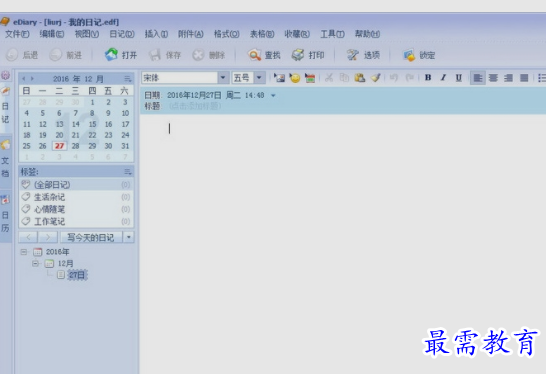This screenshot has height=374, width=546.
Task: Click the format painter brush icon
Action: click(x=375, y=78)
